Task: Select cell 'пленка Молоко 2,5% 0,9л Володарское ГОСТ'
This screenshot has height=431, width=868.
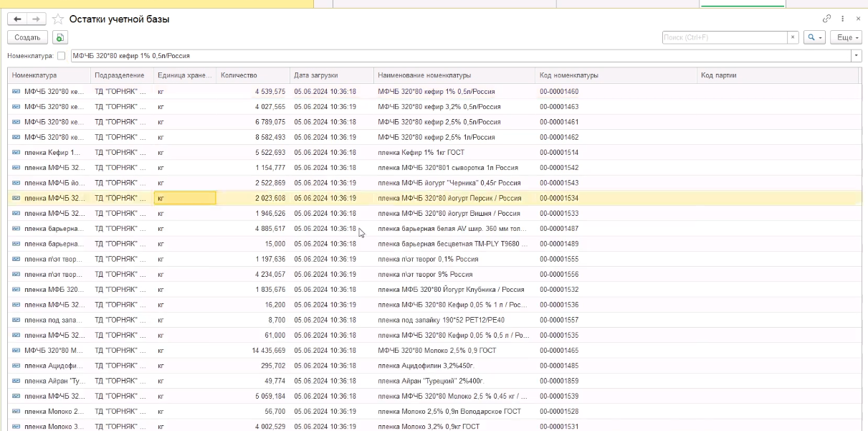Action: [454, 412]
